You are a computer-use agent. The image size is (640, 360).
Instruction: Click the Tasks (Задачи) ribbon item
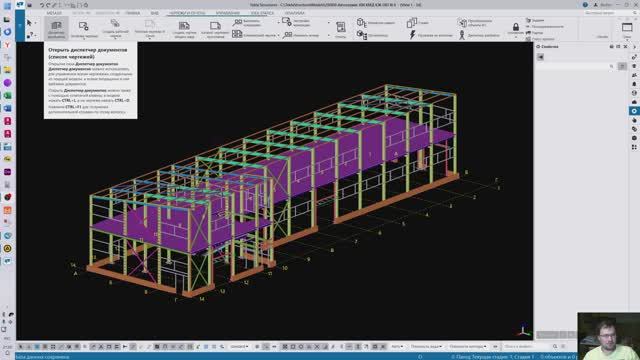click(535, 20)
